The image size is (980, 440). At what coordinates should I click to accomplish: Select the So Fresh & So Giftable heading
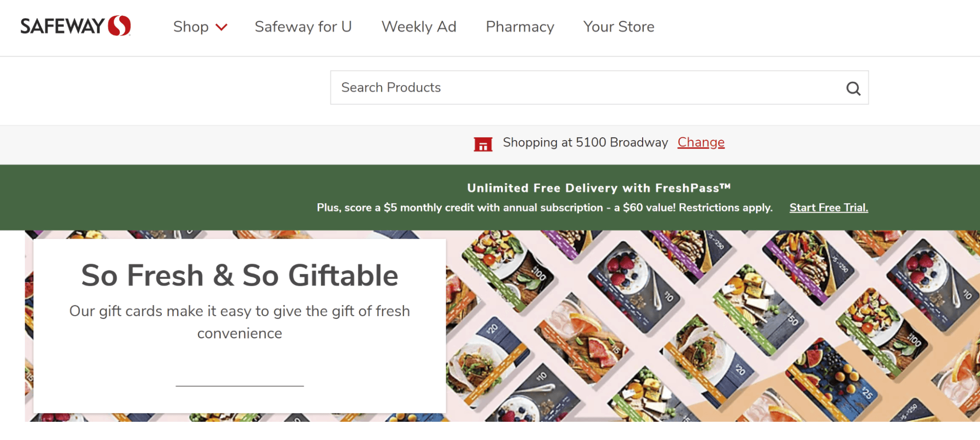pos(239,275)
